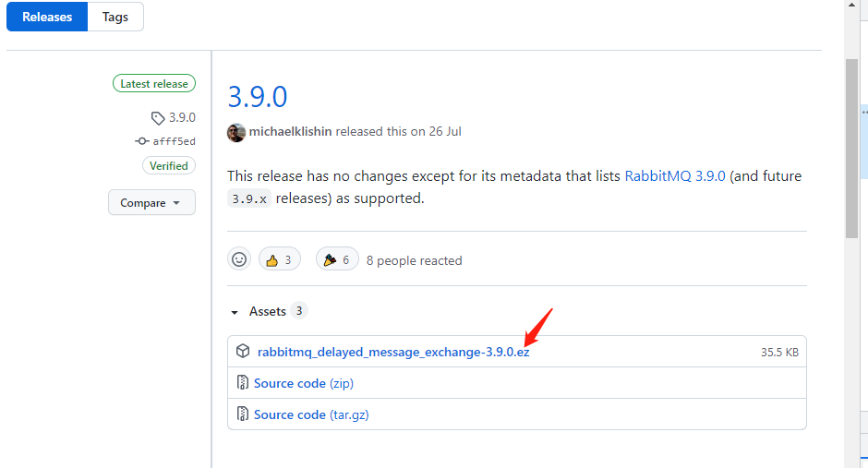
Task: Select the Releases tab
Action: coord(47,17)
